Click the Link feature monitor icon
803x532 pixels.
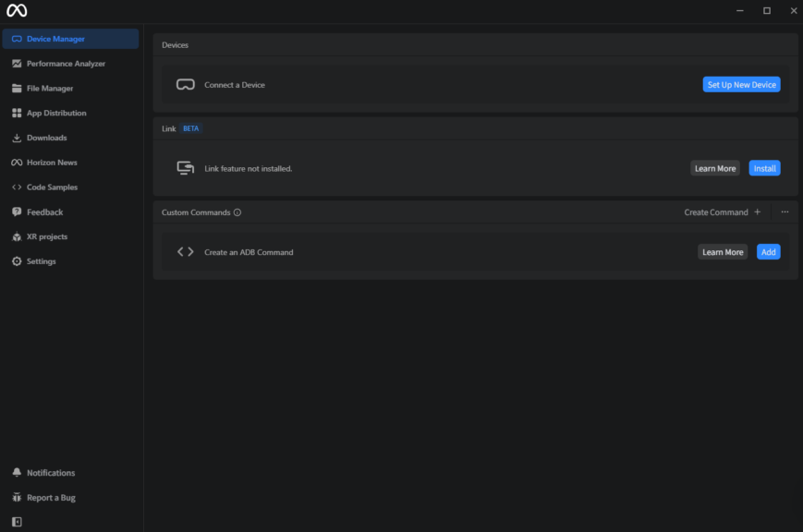[186, 168]
